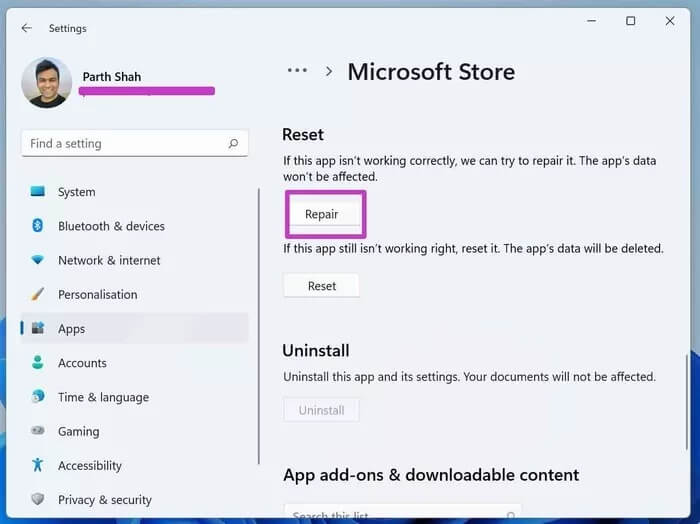
Task: Open the breadcrumb ellipsis menu
Action: (297, 70)
